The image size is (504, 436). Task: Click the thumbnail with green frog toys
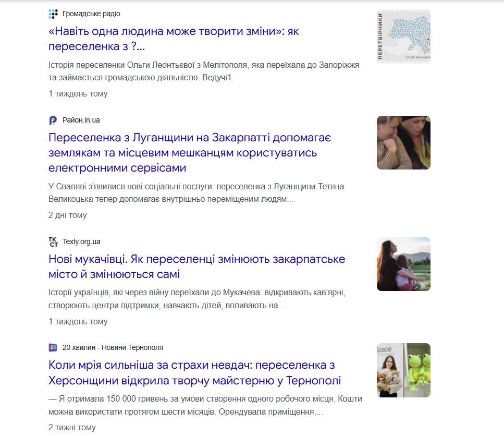tap(403, 370)
